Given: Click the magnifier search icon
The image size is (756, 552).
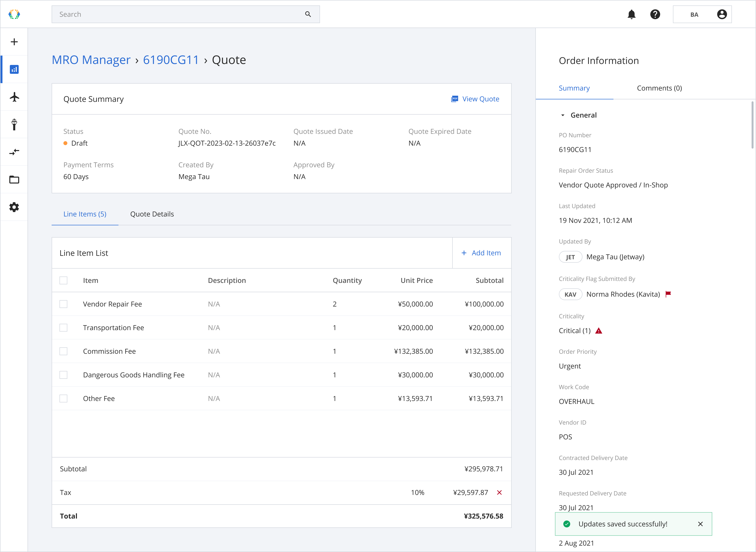Looking at the screenshot, I should [308, 14].
